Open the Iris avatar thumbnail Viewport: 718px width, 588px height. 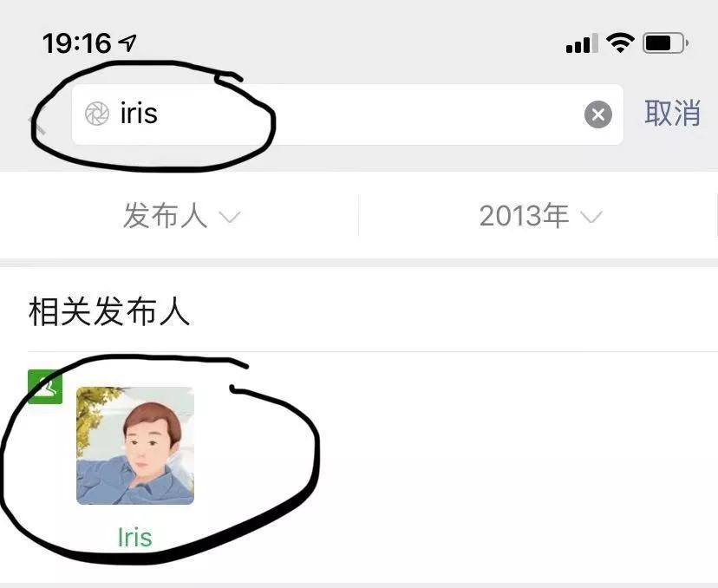[135, 446]
